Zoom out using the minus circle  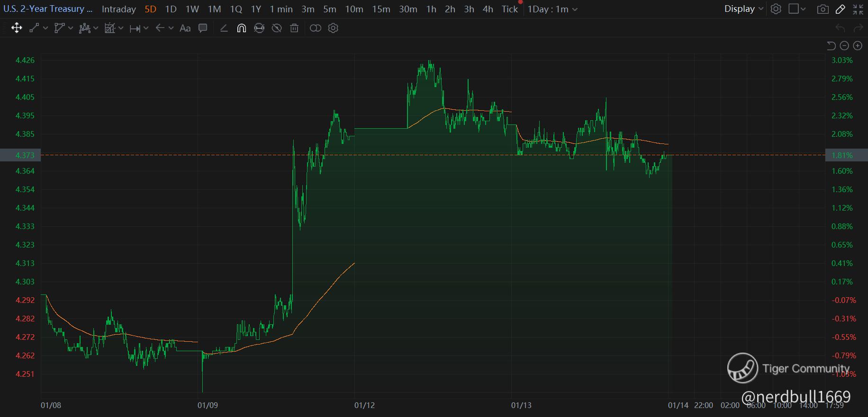pyautogui.click(x=844, y=45)
